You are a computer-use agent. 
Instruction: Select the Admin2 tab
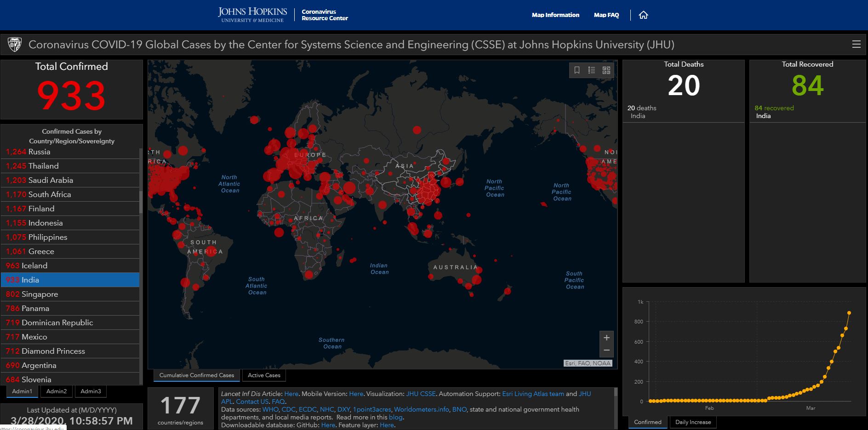(x=57, y=391)
